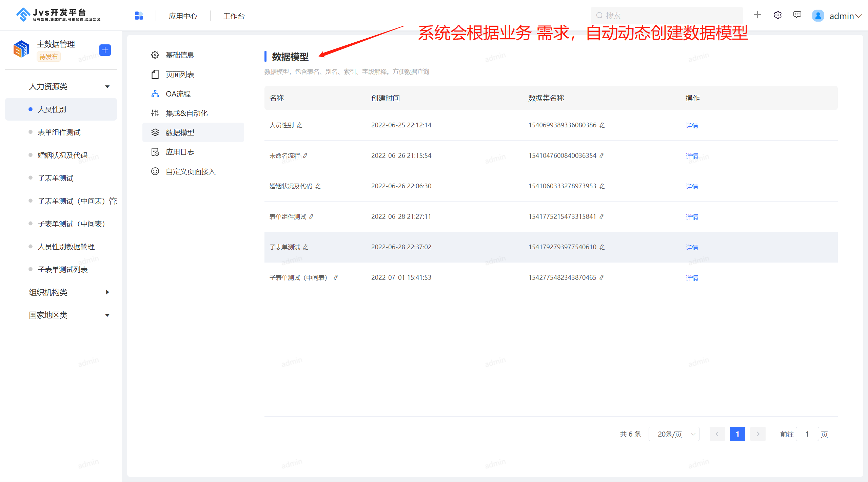Open 集成&自动化 menu item
This screenshot has width=868, height=482.
tap(193, 113)
